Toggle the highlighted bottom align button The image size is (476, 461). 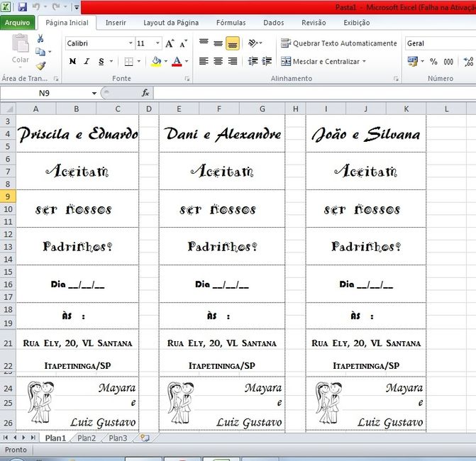[233, 43]
